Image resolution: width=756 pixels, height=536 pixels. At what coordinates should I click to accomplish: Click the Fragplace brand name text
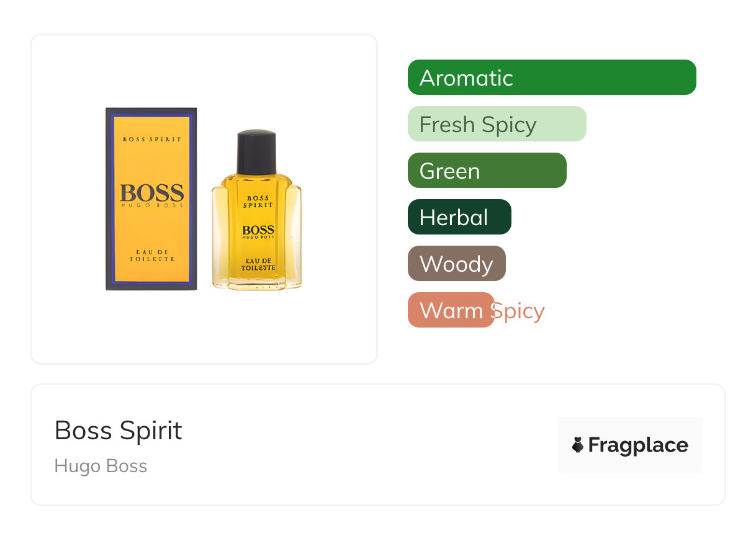click(638, 445)
